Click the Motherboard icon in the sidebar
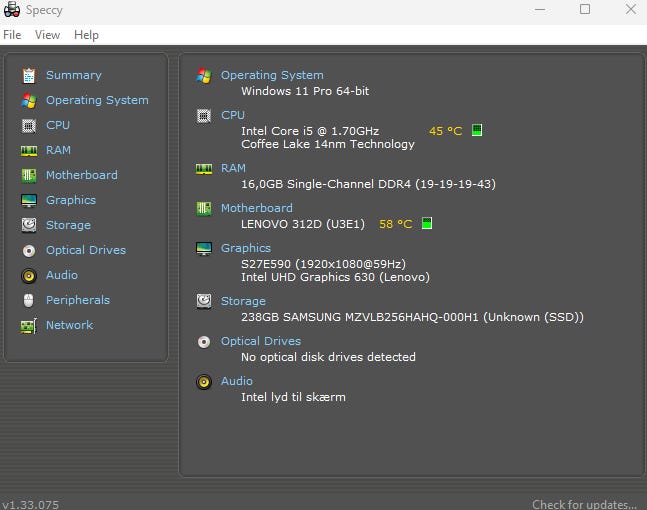The height and width of the screenshot is (510, 647). coord(29,175)
